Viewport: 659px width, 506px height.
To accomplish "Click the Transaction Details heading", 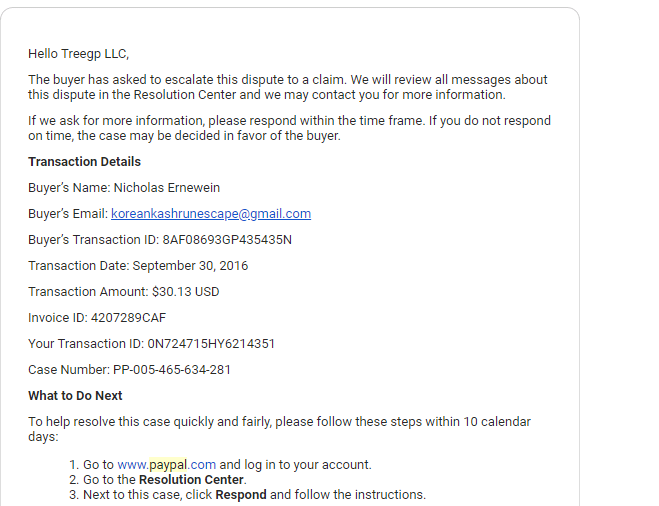I will [84, 162].
